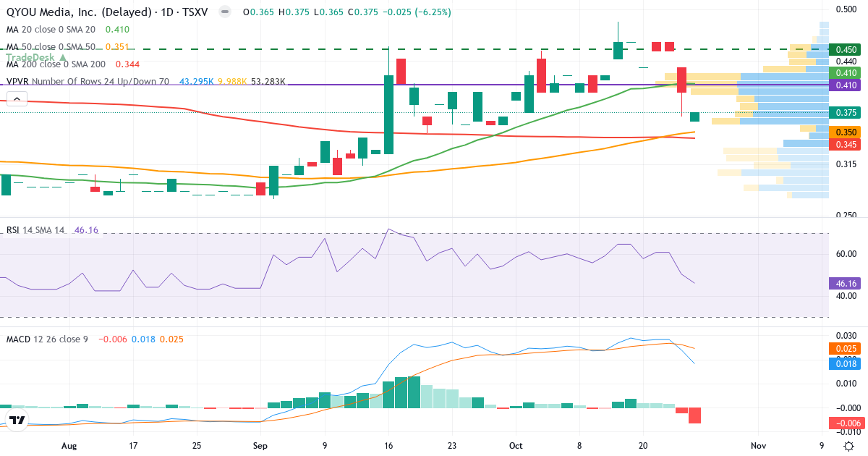
Task: Click MA 50 value 0.351 in legend
Action: (117, 47)
